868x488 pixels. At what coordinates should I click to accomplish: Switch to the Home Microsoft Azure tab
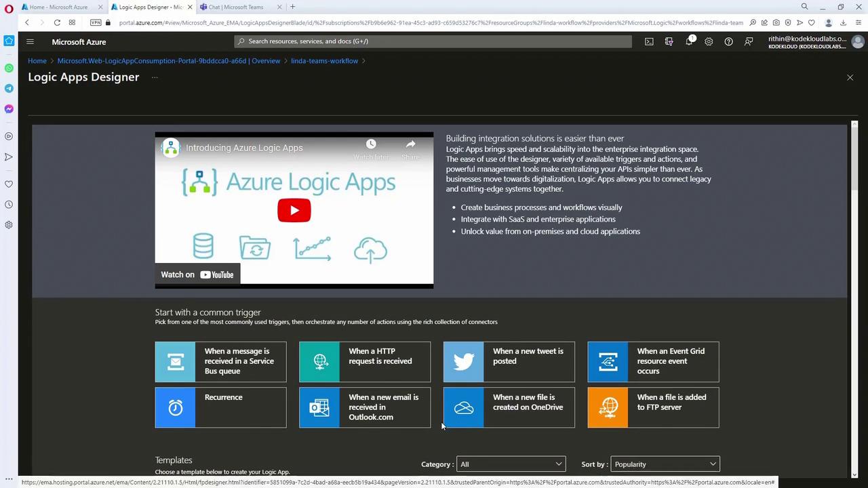click(58, 7)
